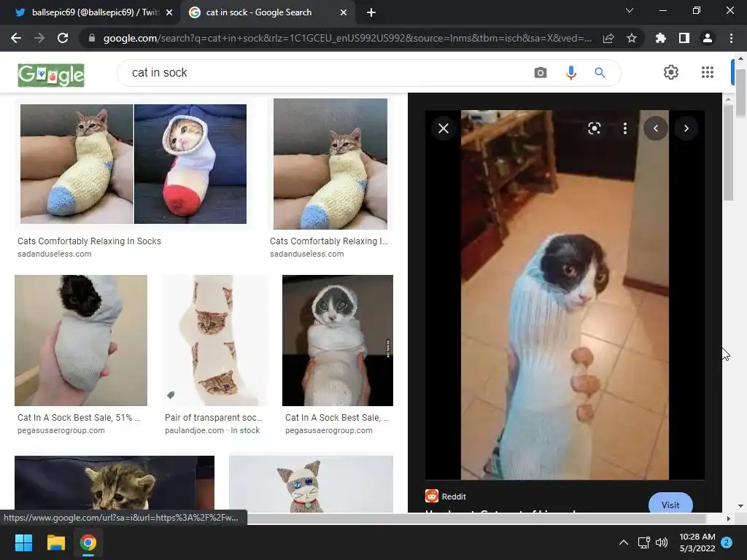Open the black kitten in gray sock thumbnail
This screenshot has width=747, height=560.
pos(81,341)
